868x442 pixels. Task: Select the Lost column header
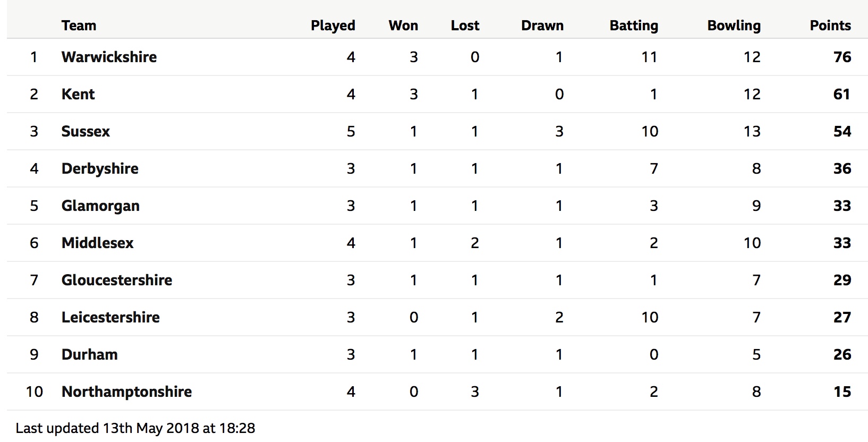point(465,25)
